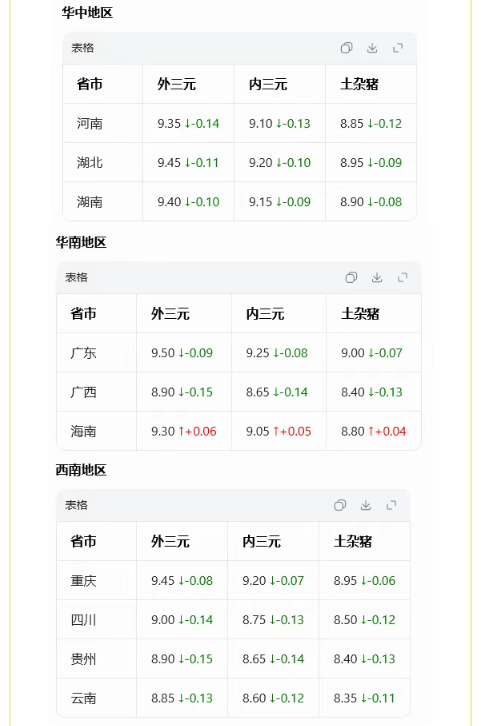Image resolution: width=481 pixels, height=726 pixels.
Task: Click 内三元 header in 华中地区 table
Action: (268, 84)
